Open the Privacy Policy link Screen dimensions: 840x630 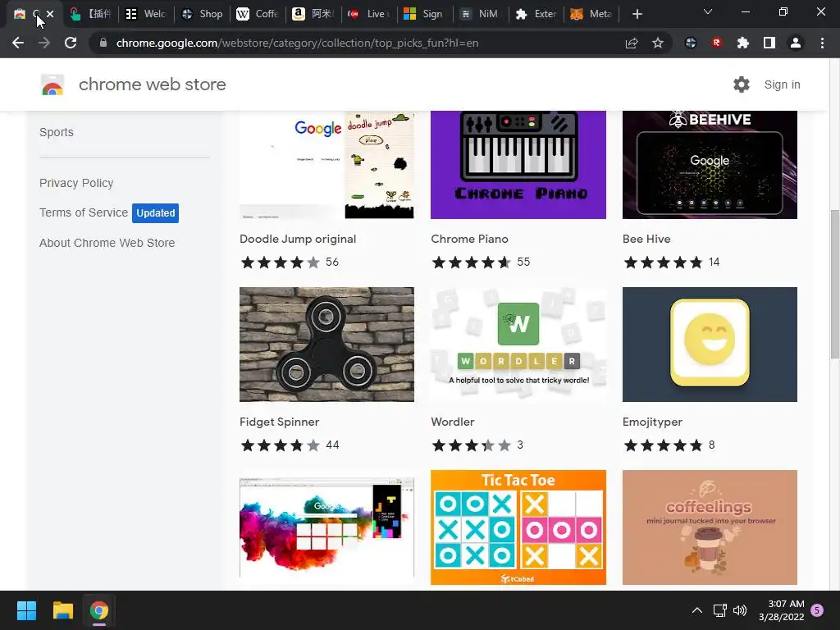76,183
